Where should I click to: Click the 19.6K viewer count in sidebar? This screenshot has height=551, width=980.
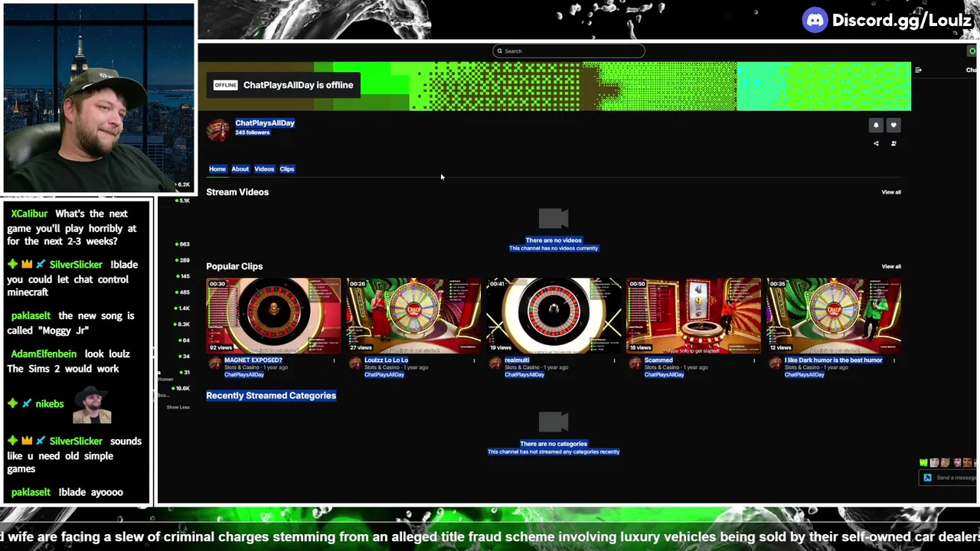[x=182, y=388]
